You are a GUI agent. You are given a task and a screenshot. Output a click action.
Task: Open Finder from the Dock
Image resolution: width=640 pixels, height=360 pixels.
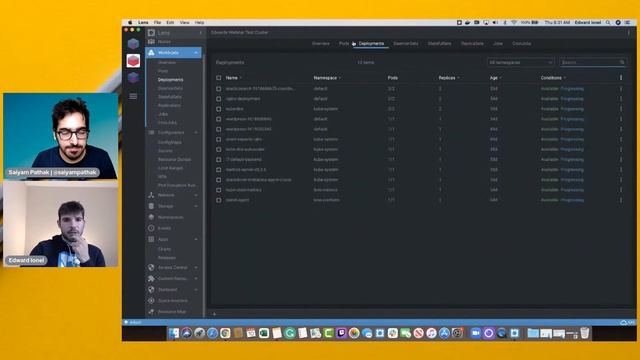(x=174, y=333)
